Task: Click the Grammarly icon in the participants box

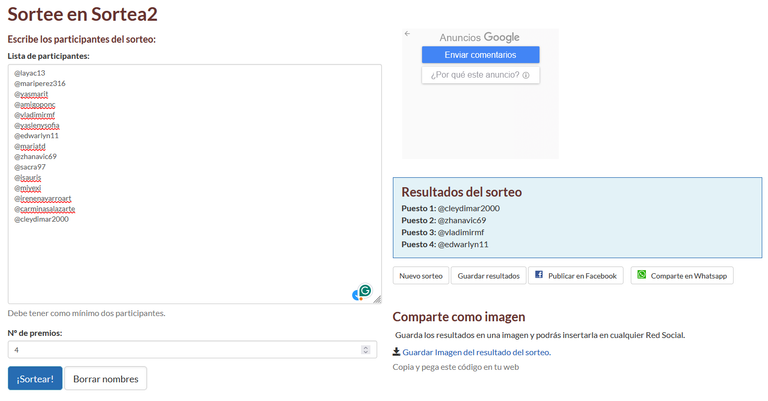Action: click(x=365, y=290)
